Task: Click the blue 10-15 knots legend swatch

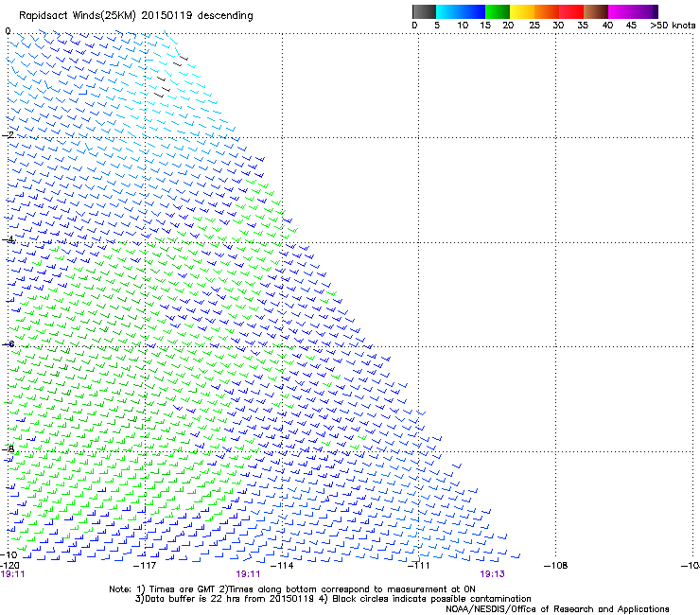Action: tap(471, 11)
